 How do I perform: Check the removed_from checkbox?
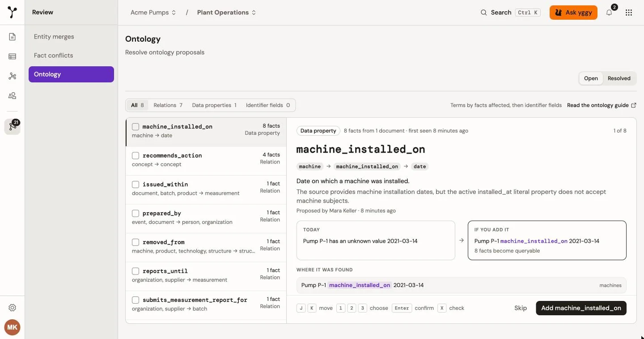pyautogui.click(x=136, y=242)
